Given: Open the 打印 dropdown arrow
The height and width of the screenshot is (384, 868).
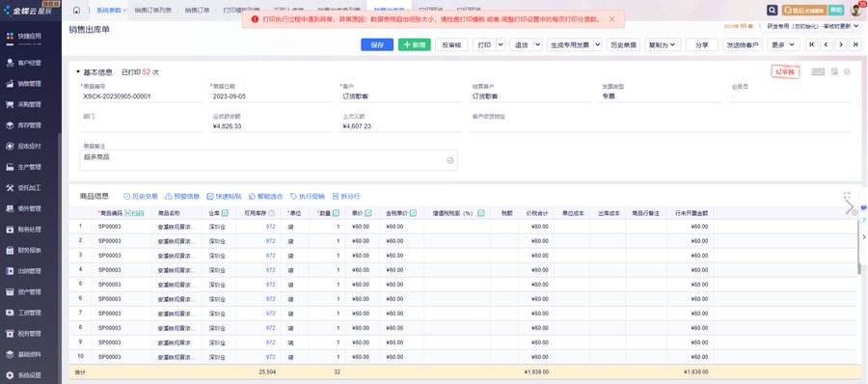Looking at the screenshot, I should [501, 45].
